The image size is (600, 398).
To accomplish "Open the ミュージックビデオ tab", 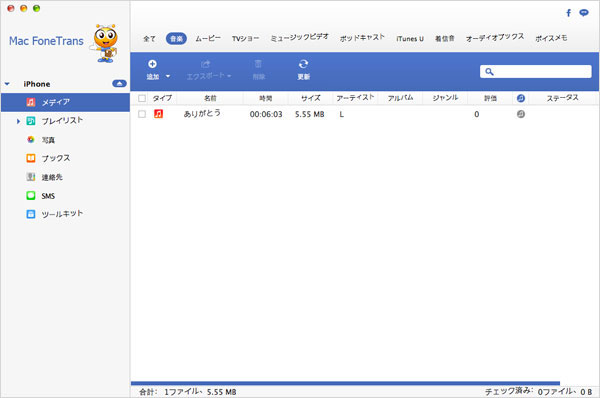I will 299,38.
